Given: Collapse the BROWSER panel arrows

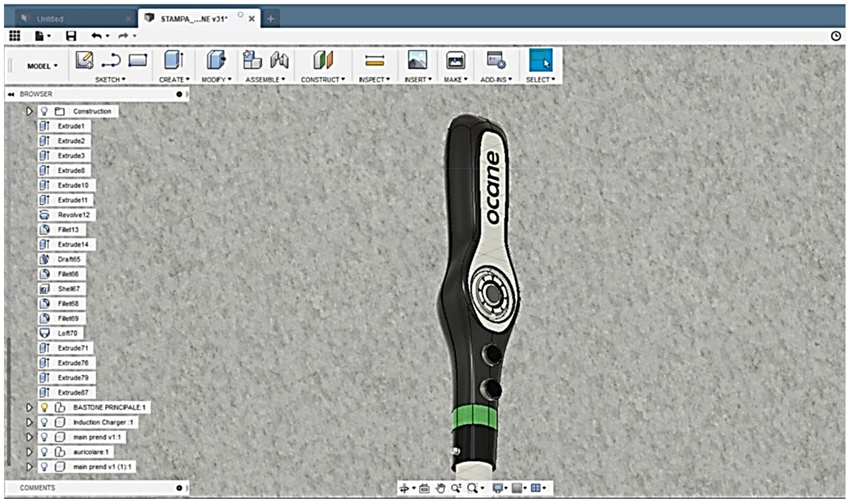Looking at the screenshot, I should pos(11,94).
